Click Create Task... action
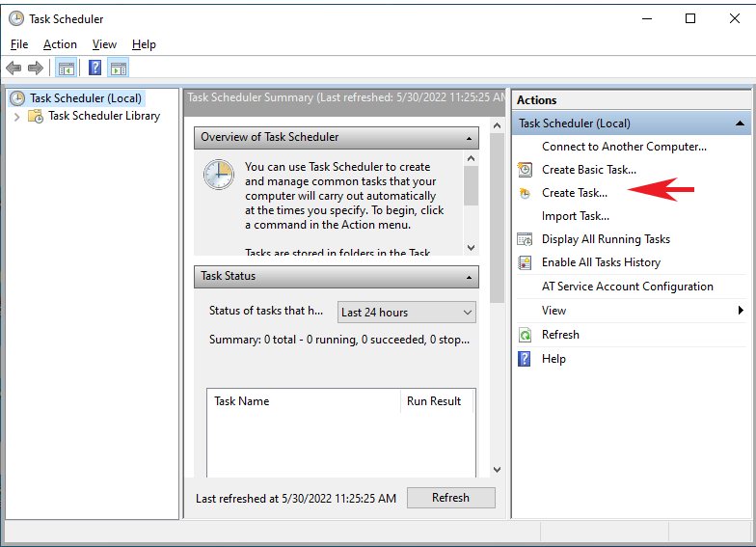Image resolution: width=756 pixels, height=547 pixels. pyautogui.click(x=575, y=193)
